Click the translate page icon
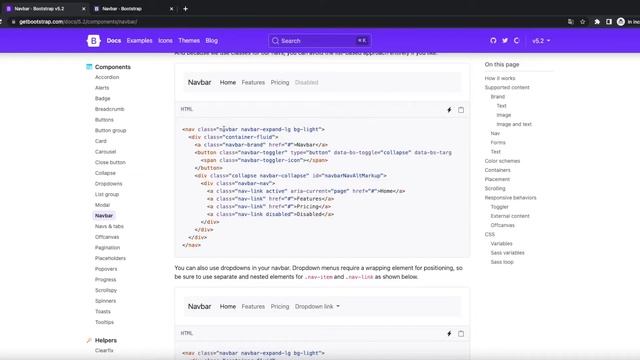Screen dimensions: 640x360 (571, 22)
